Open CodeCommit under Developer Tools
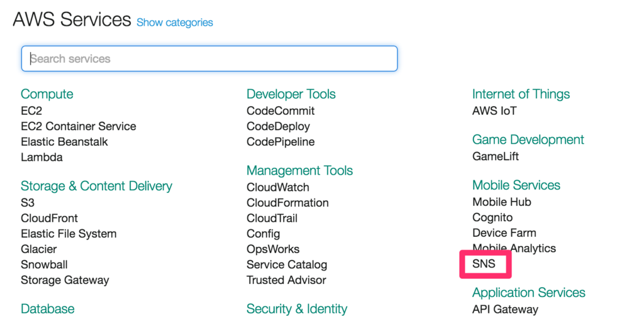The height and width of the screenshot is (336, 644). tap(280, 111)
